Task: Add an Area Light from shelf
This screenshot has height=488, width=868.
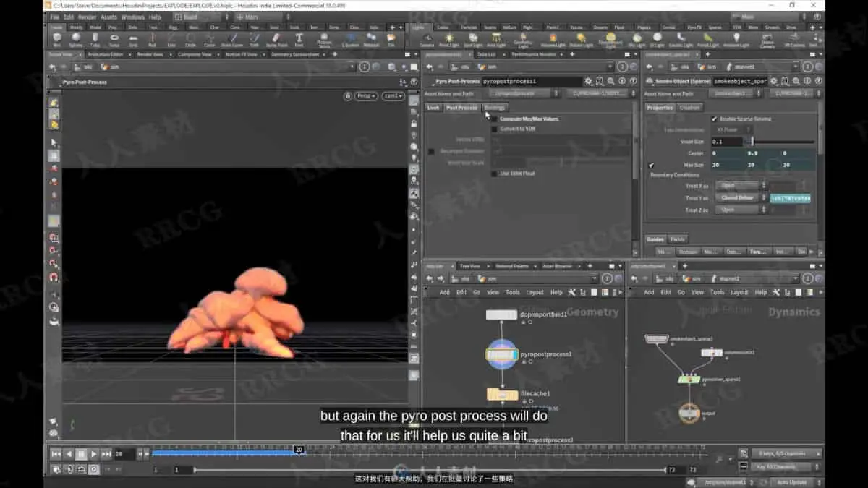Action: (x=496, y=38)
